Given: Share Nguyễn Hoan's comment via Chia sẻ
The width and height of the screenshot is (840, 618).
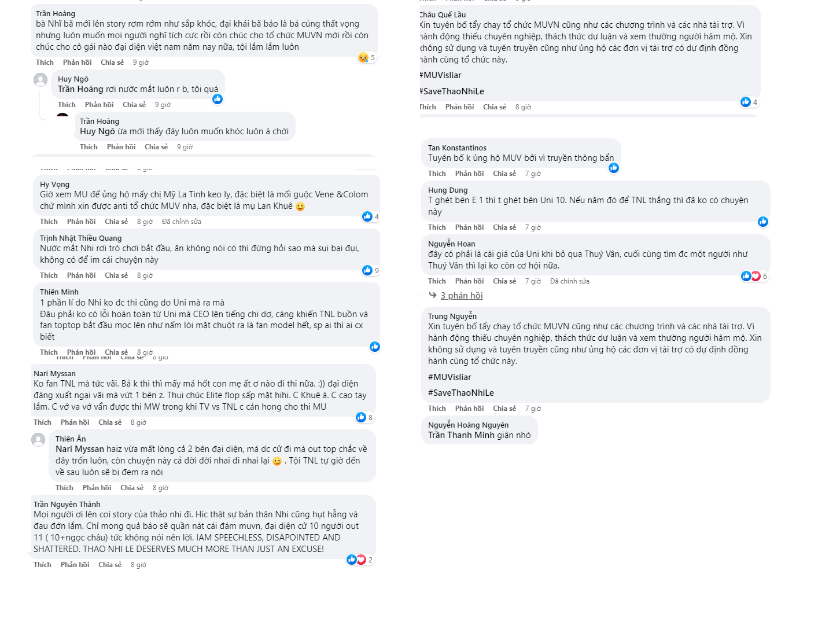Looking at the screenshot, I should (x=504, y=281).
